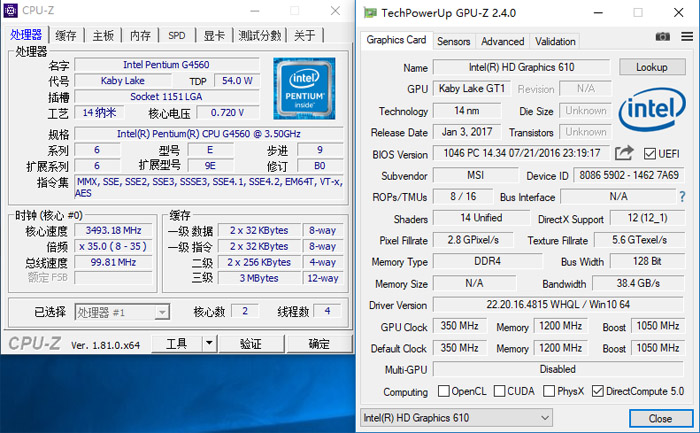700x433 pixels.
Task: Click the Lookup button
Action: click(652, 67)
